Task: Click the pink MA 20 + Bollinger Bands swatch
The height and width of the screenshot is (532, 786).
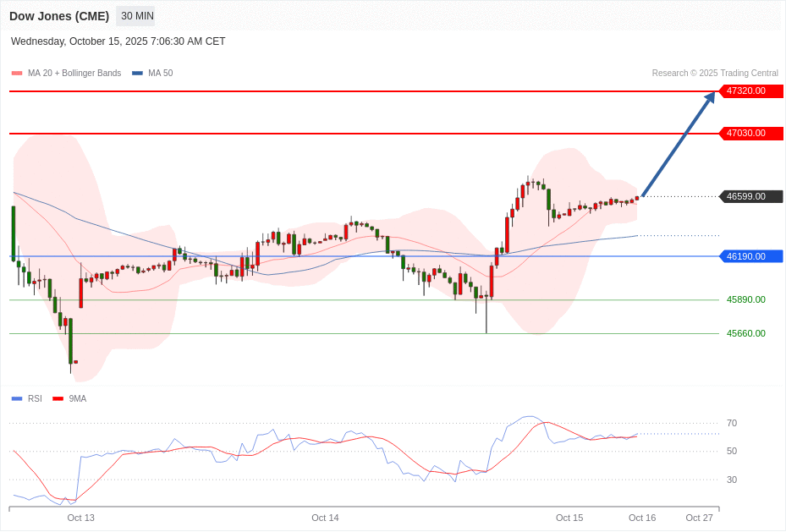Action: [x=17, y=74]
